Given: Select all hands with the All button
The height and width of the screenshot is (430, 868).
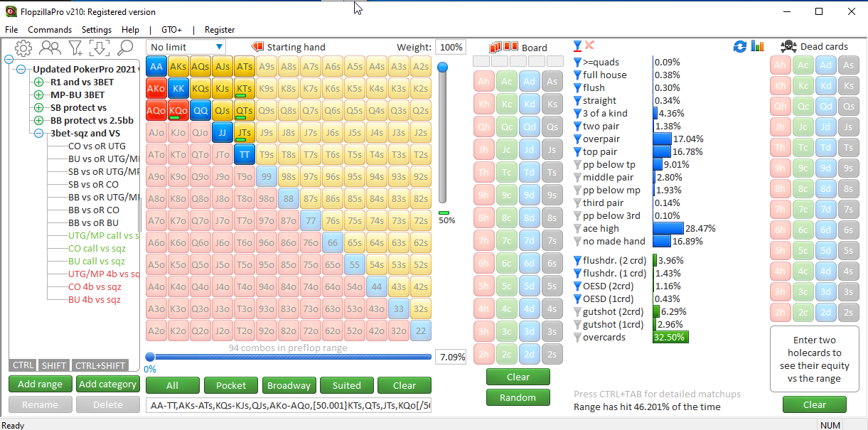Looking at the screenshot, I should pyautogui.click(x=172, y=385).
